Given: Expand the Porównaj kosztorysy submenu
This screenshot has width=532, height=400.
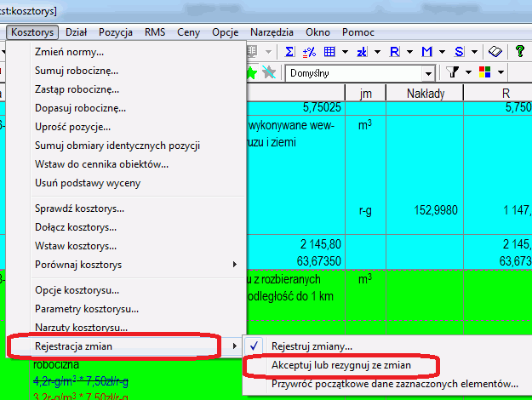Looking at the screenshot, I should pyautogui.click(x=126, y=265).
